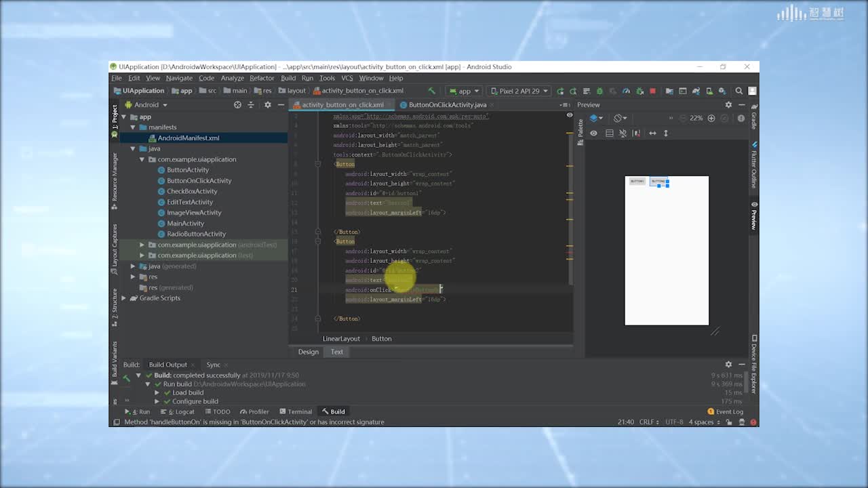This screenshot has width=868, height=488.
Task: Toggle the editor inspections eye icon
Action: click(x=569, y=115)
